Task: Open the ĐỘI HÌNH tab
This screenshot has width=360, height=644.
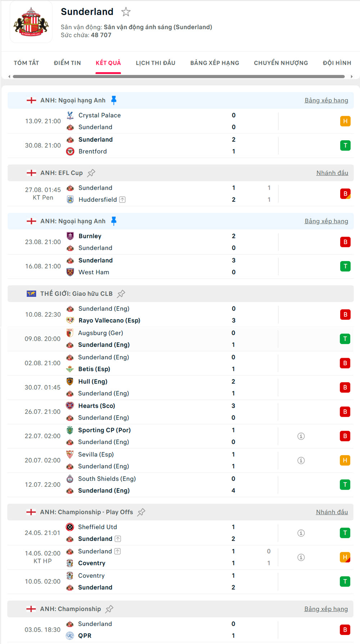Action: [x=337, y=63]
